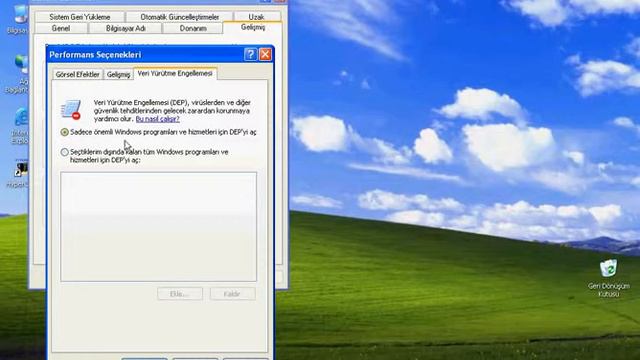Open Sistem Geri Yükleme tab in the system properties window
The image size is (640, 360).
[x=80, y=17]
